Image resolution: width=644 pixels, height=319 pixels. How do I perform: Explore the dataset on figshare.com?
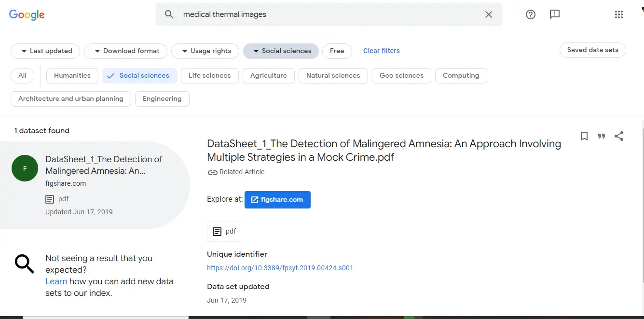click(x=277, y=199)
